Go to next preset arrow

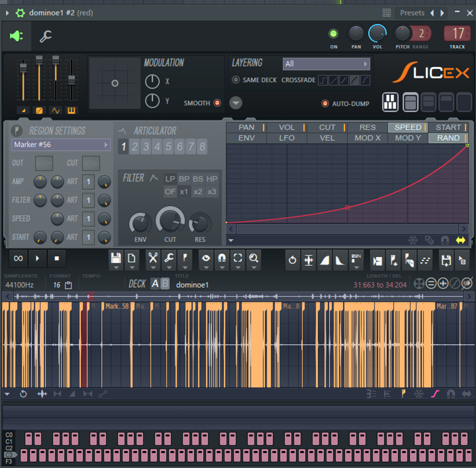coord(442,13)
